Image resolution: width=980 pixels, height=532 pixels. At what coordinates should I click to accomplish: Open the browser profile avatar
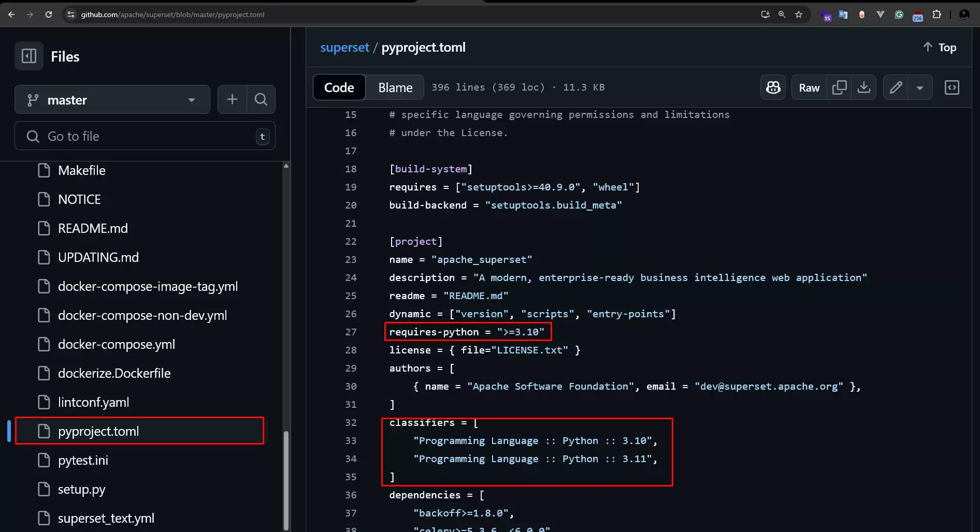tap(964, 14)
